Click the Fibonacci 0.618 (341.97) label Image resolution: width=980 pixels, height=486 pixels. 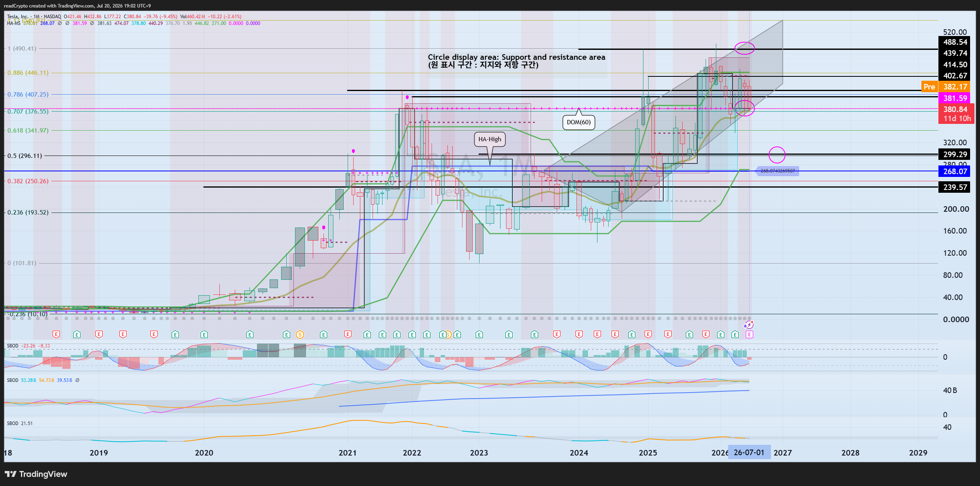coord(28,131)
